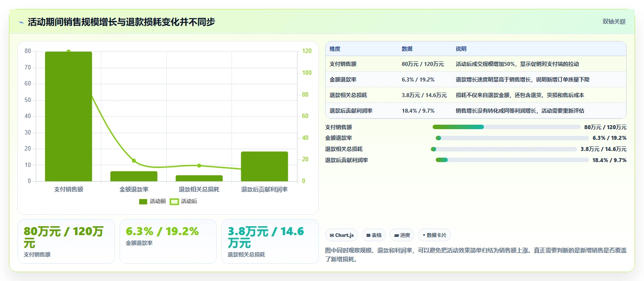Toggle the 活动前 legend swatch
644x281 pixels.
pyautogui.click(x=143, y=202)
